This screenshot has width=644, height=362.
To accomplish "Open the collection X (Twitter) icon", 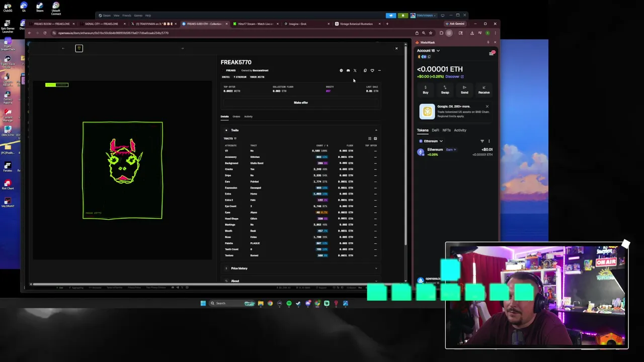I will coord(355,70).
